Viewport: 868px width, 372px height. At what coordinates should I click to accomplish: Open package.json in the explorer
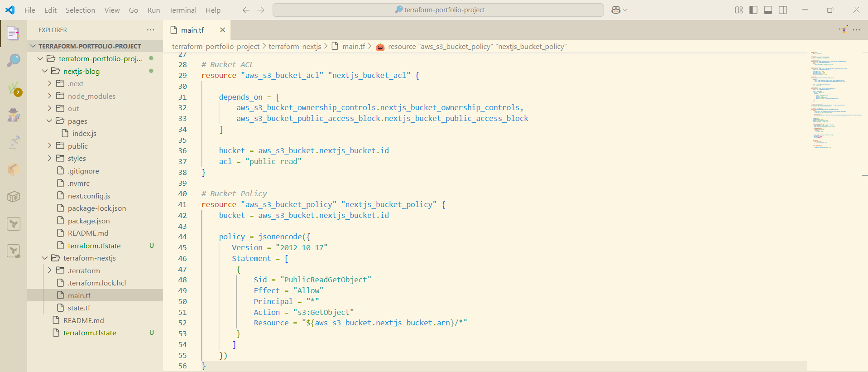(x=89, y=221)
